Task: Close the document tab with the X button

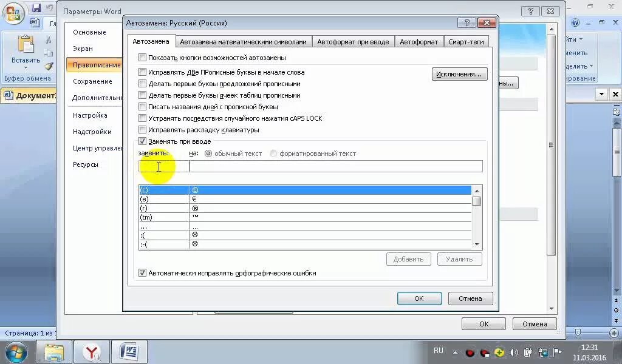Action: pos(615,94)
